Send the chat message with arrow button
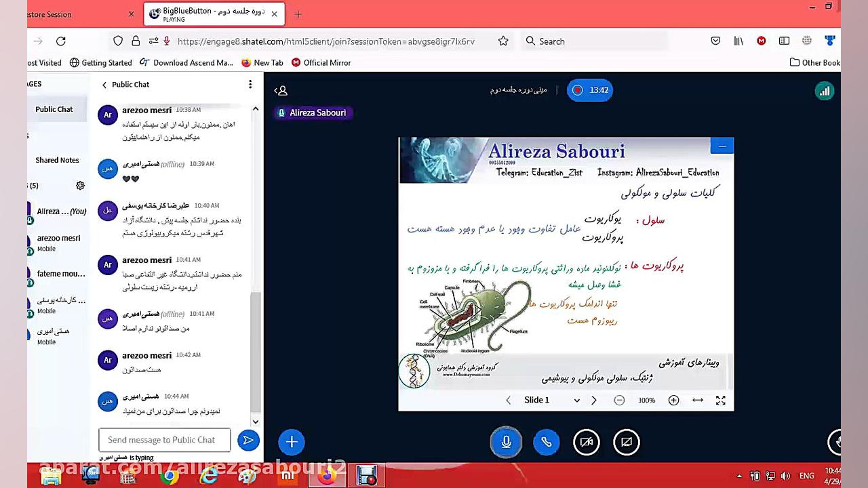Image resolution: width=868 pixels, height=488 pixels. 248,441
